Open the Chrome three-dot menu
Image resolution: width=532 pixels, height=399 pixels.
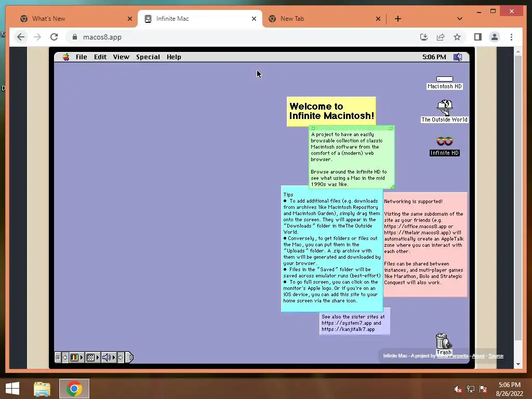[511, 37]
